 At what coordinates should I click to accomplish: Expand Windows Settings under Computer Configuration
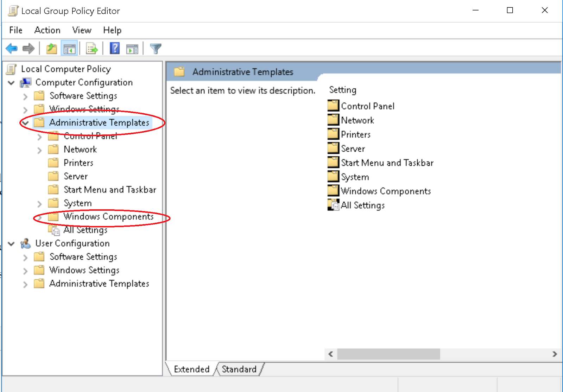pyautogui.click(x=25, y=109)
